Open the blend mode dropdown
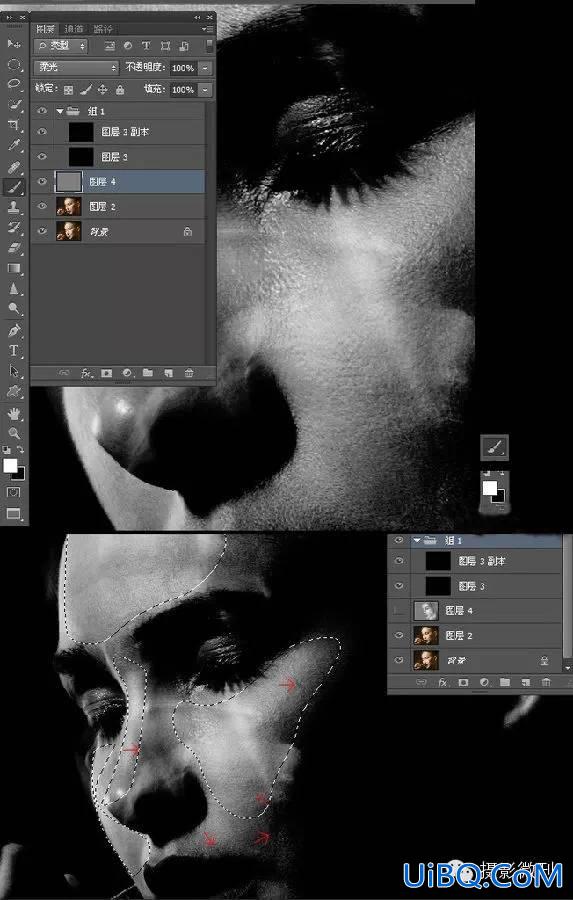 coord(76,68)
